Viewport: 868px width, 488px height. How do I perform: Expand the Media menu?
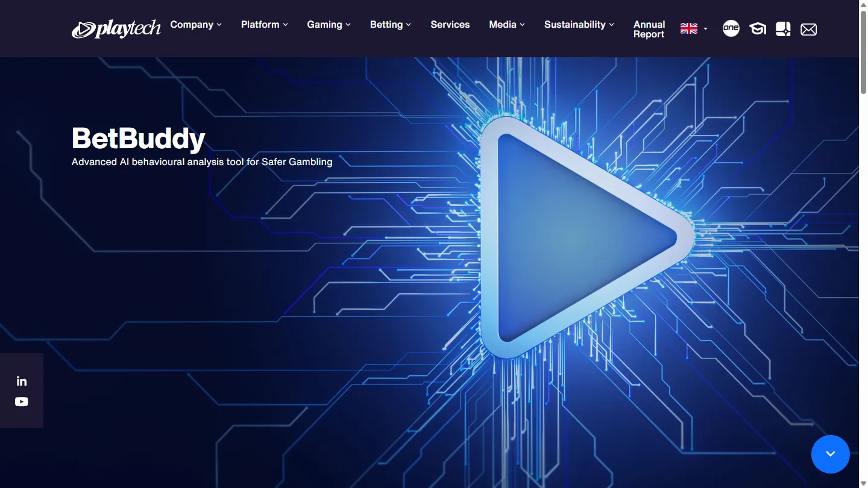point(507,25)
